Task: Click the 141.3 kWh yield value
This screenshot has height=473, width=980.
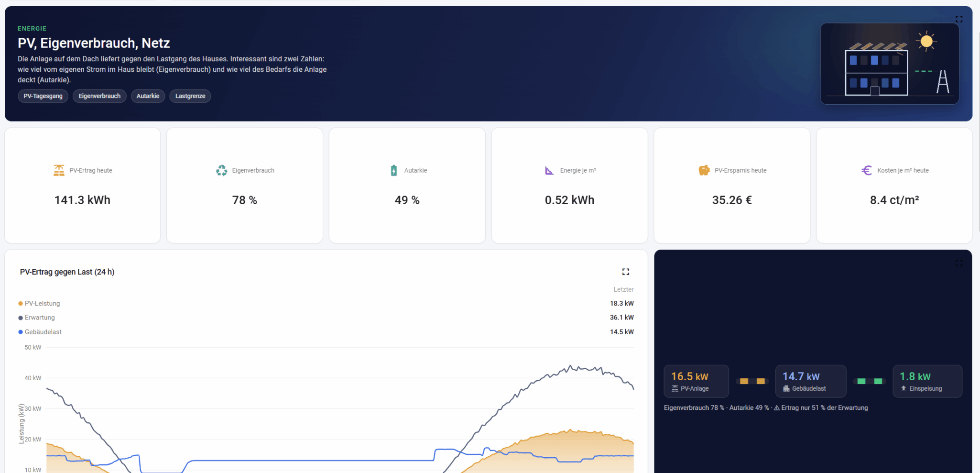Action: pyautogui.click(x=82, y=200)
